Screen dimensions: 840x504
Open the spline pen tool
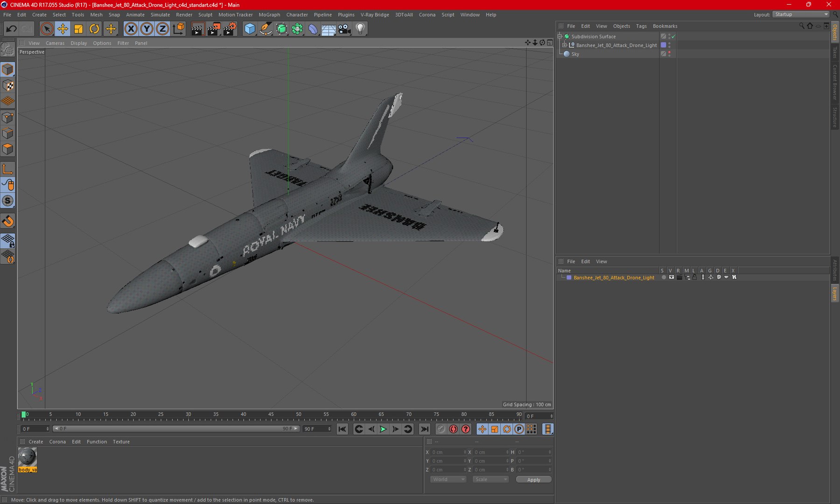coord(266,29)
